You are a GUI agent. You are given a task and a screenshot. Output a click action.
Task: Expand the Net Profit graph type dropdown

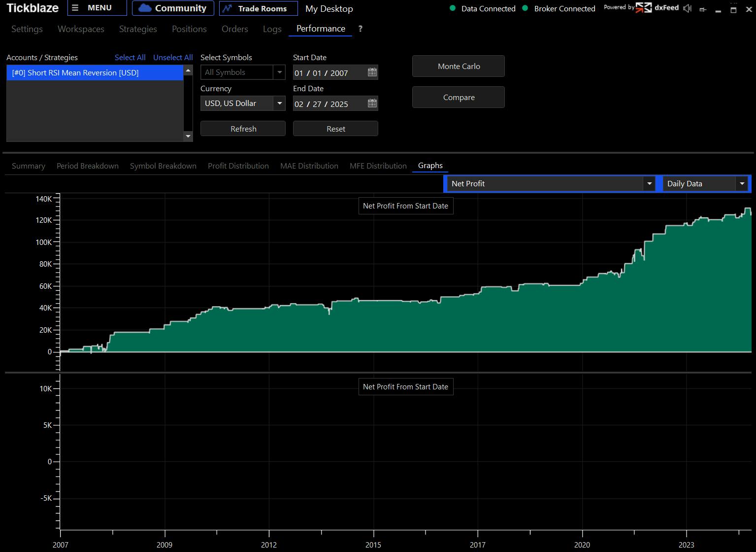click(649, 184)
